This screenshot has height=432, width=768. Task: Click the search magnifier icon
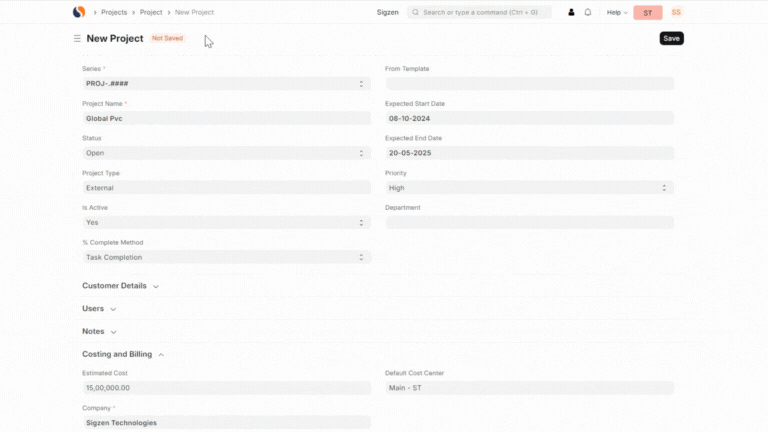pyautogui.click(x=414, y=13)
